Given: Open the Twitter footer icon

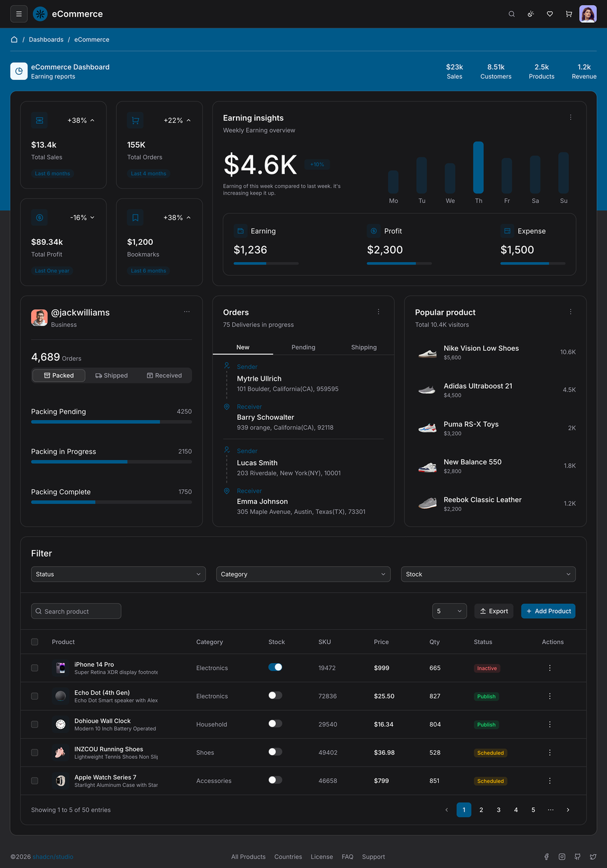Looking at the screenshot, I should [593, 857].
